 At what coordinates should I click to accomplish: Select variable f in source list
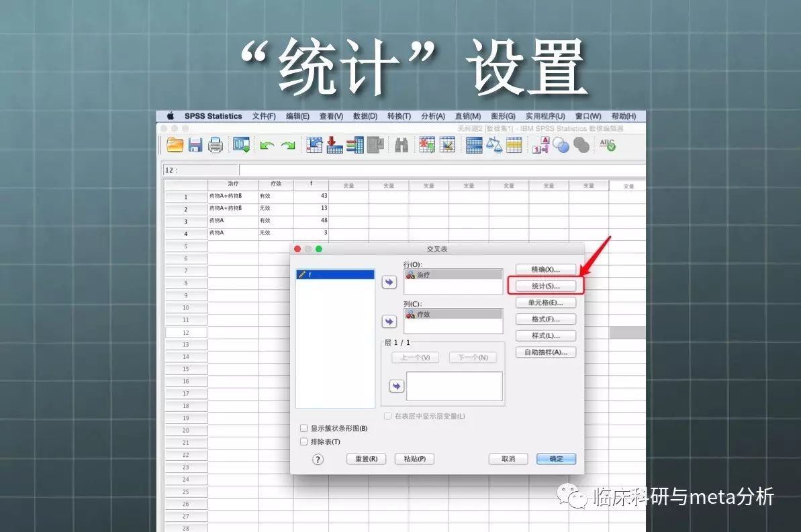pyautogui.click(x=335, y=274)
